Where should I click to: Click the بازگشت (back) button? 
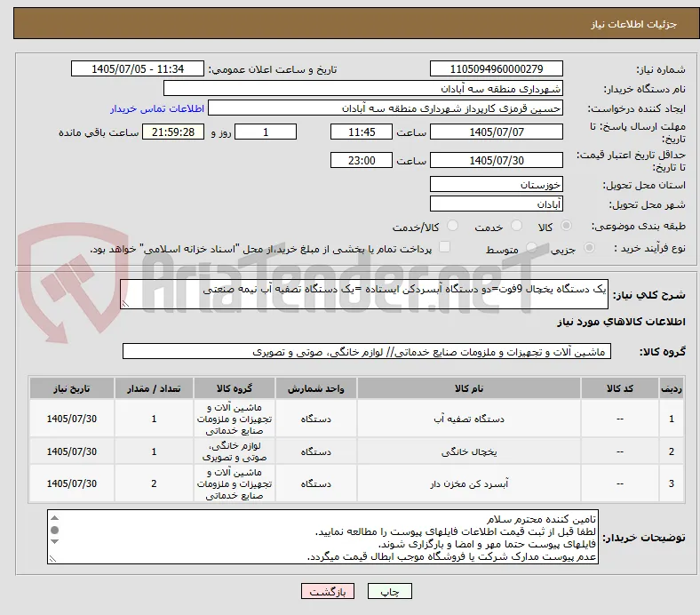[328, 591]
